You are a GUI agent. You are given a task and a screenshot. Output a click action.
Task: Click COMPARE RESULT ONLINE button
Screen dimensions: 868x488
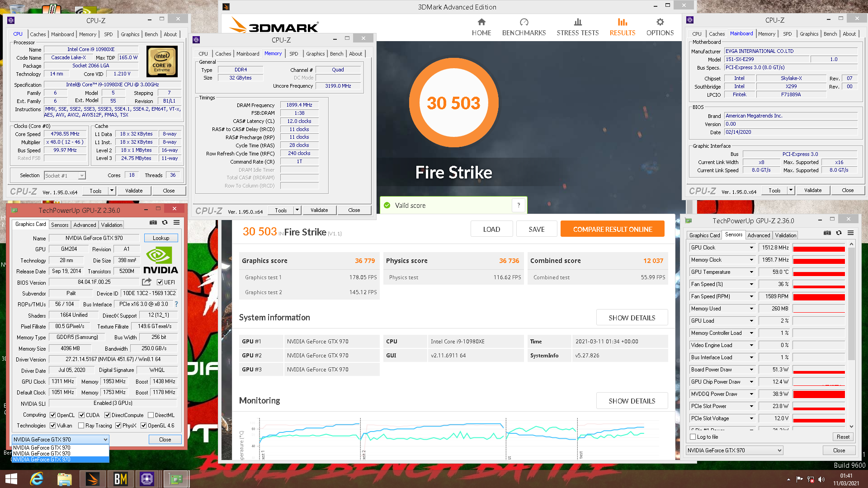613,229
